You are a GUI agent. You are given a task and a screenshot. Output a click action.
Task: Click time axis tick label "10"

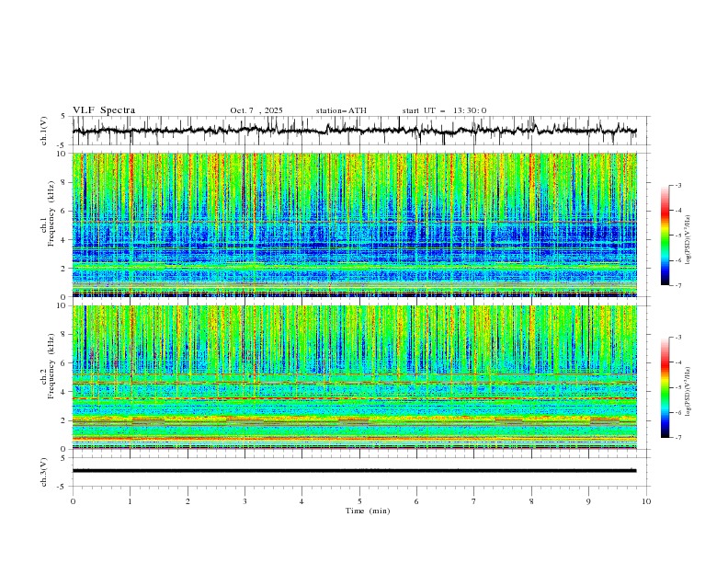pos(646,501)
